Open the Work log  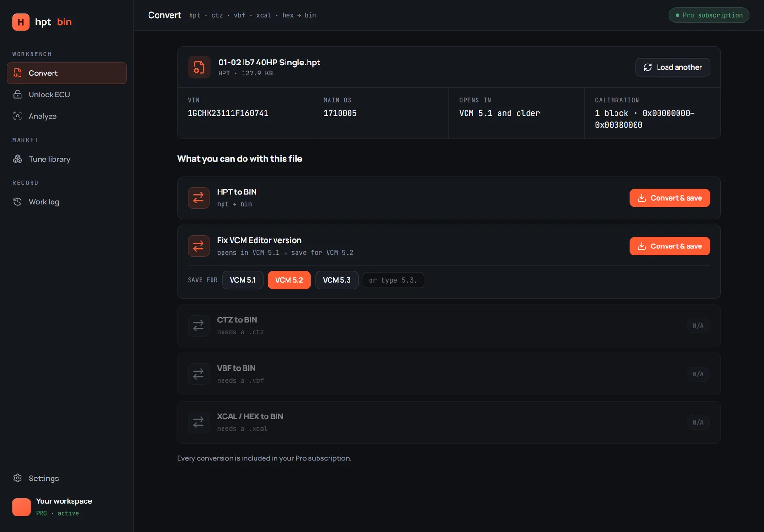click(66, 202)
